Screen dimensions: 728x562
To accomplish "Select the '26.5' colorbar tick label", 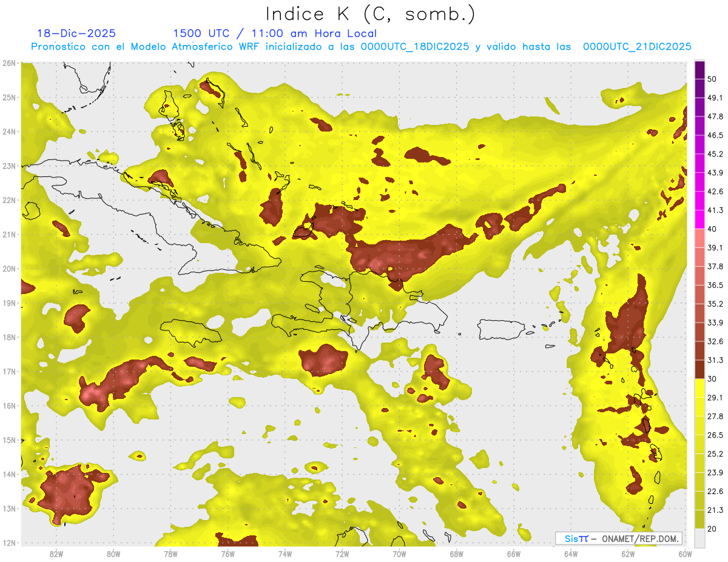I will [715, 435].
